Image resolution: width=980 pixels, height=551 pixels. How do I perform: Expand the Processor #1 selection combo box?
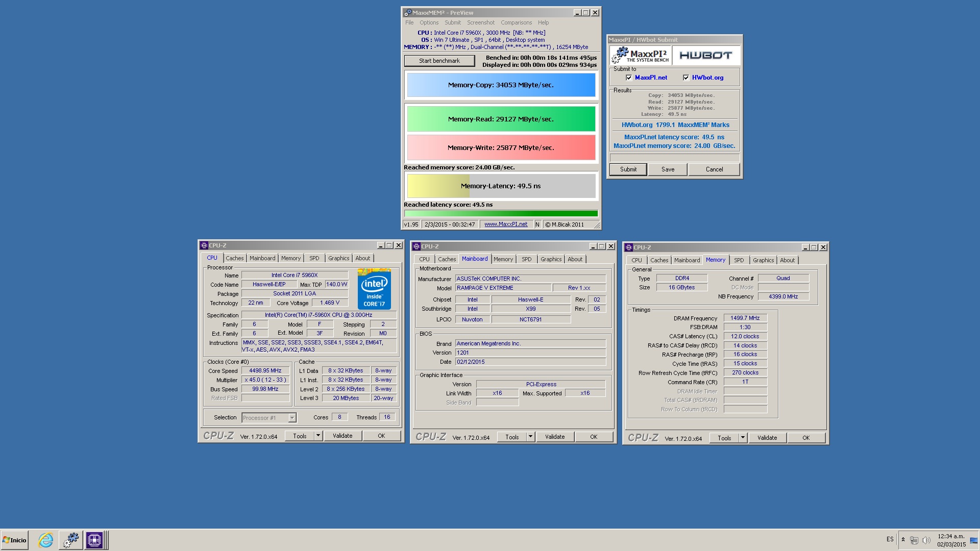pos(292,418)
